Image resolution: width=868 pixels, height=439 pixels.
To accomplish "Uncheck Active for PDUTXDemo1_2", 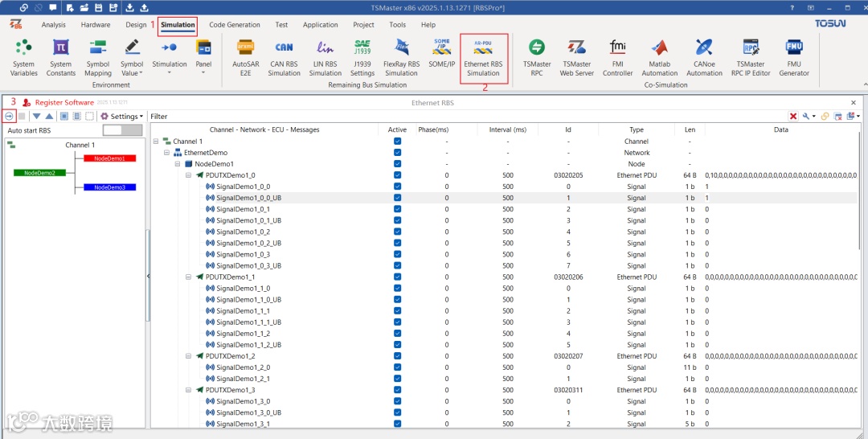I will click(x=398, y=356).
